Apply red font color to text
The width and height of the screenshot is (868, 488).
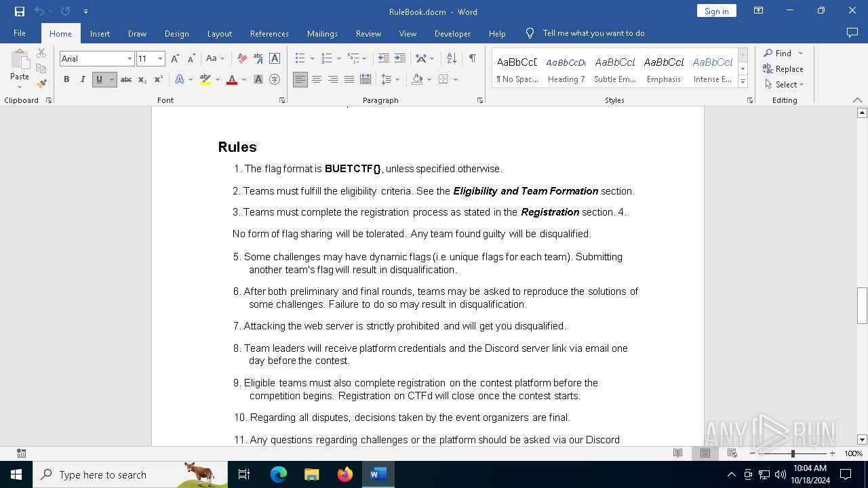pos(232,79)
